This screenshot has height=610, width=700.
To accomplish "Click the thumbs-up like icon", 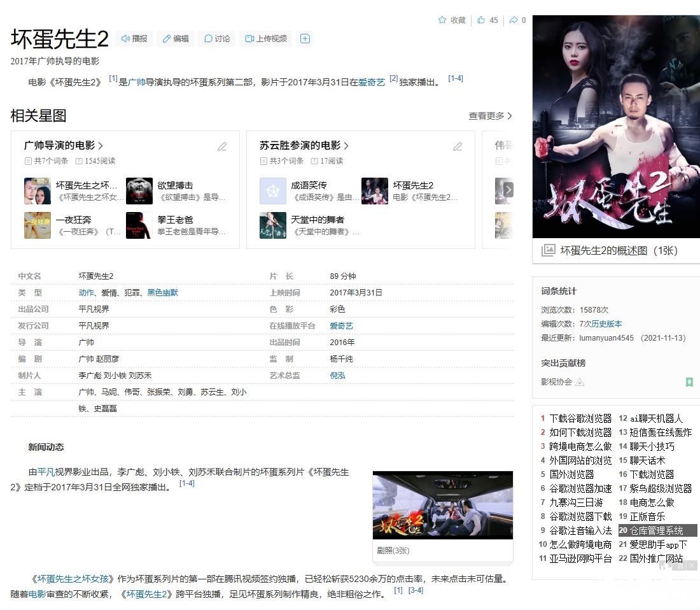I will tap(482, 20).
